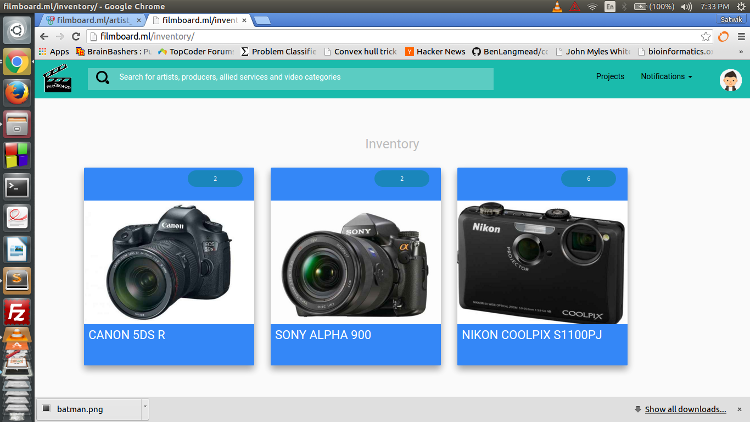Click the Inventory heading
The width and height of the screenshot is (750, 422).
pyautogui.click(x=392, y=144)
